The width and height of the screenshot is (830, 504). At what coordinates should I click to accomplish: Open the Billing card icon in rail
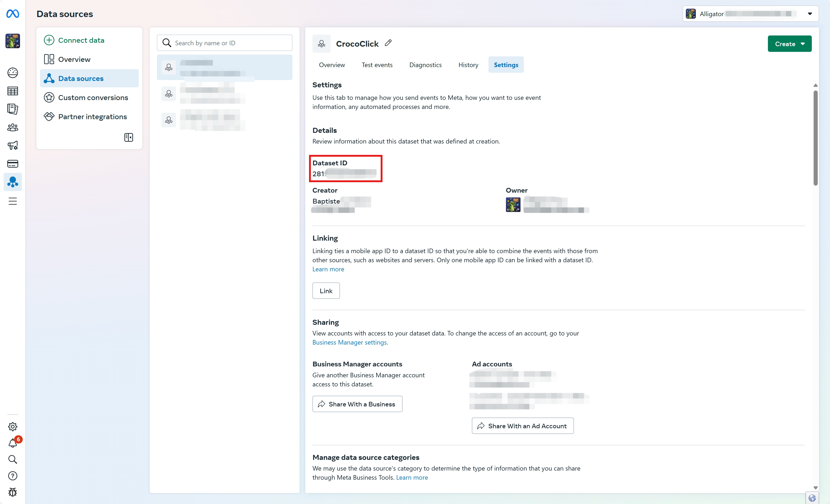(13, 164)
